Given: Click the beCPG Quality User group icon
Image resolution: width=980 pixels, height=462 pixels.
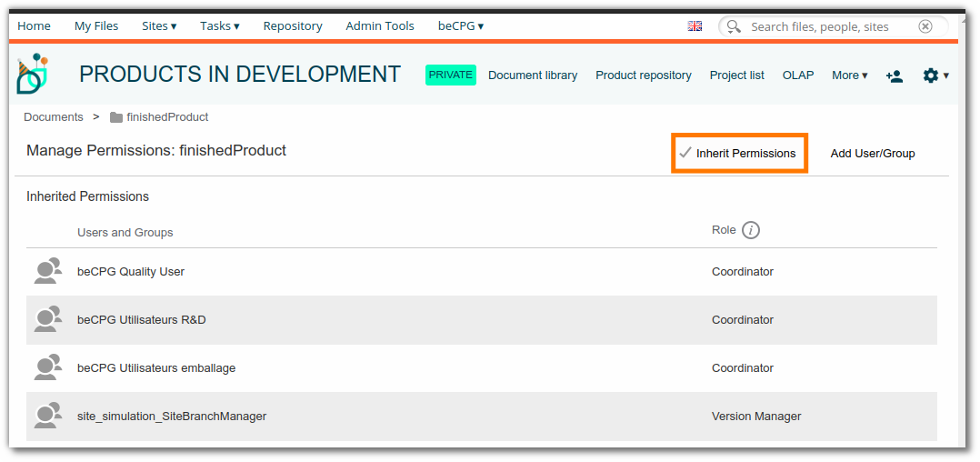Looking at the screenshot, I should [48, 271].
